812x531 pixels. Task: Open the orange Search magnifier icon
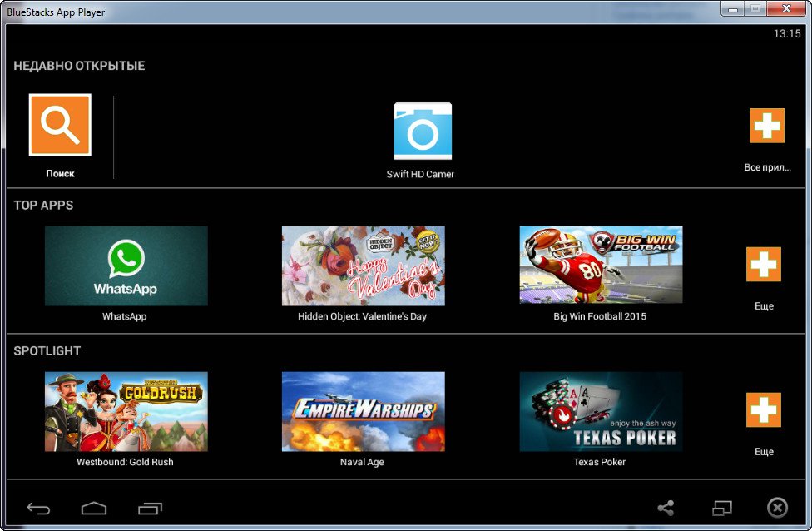pyautogui.click(x=60, y=125)
